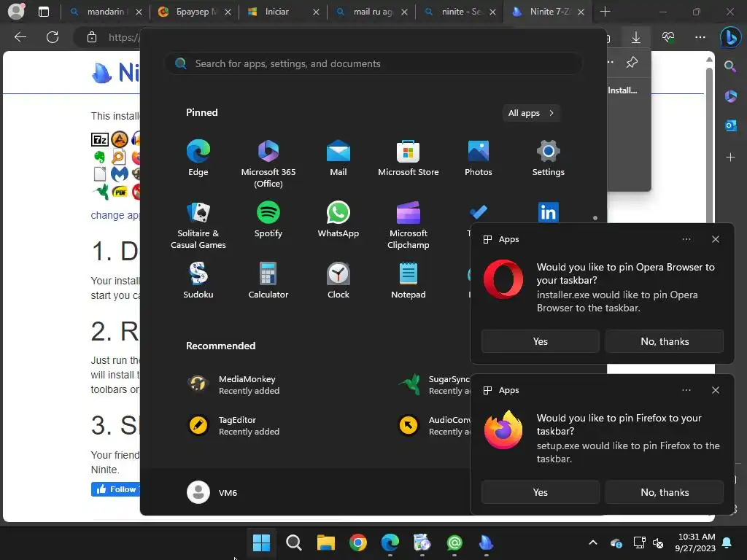Go back in Edge browser
747x560 pixels.
pos(20,37)
